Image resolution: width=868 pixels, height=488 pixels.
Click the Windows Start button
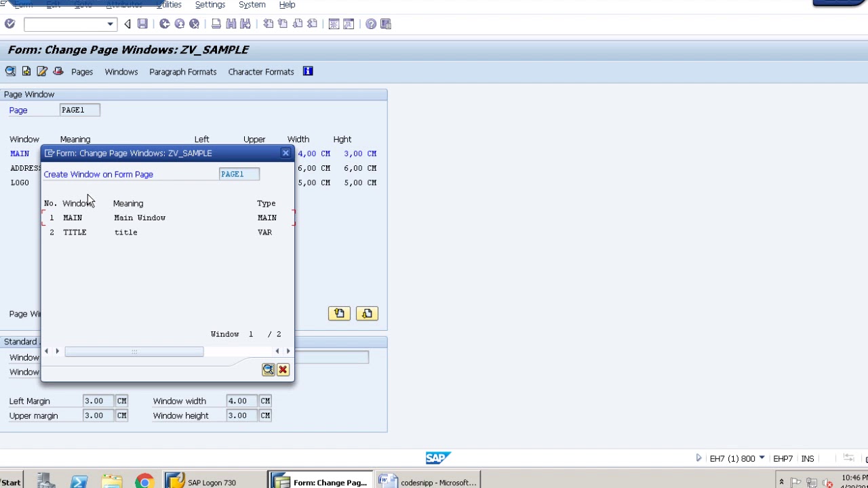point(11,482)
